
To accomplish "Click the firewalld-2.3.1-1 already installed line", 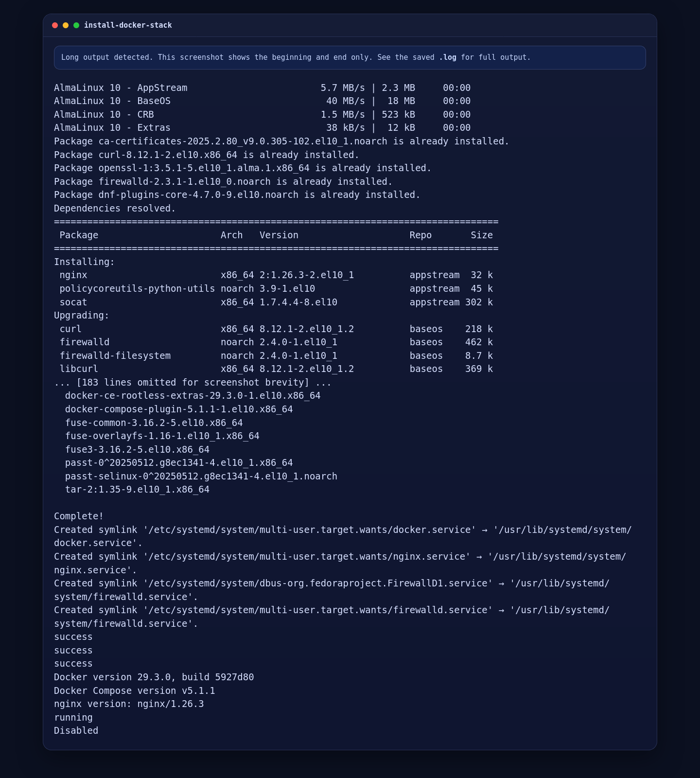I will [223, 182].
